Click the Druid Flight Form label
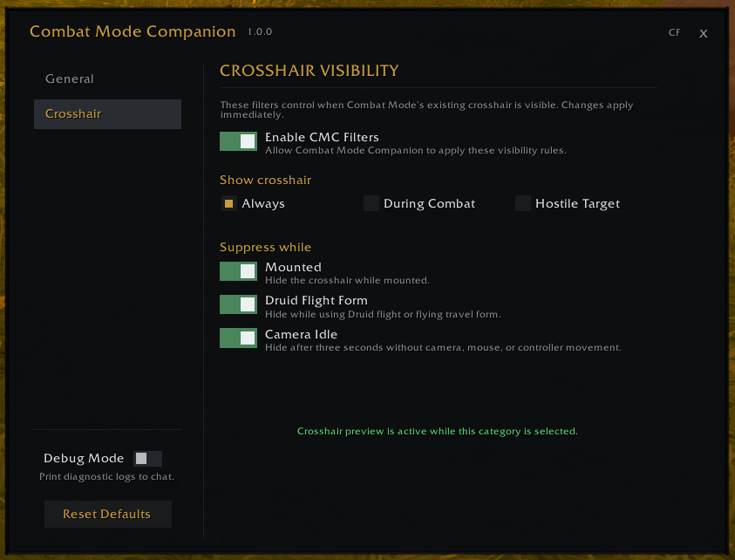Image resolution: width=735 pixels, height=560 pixels. (x=316, y=301)
